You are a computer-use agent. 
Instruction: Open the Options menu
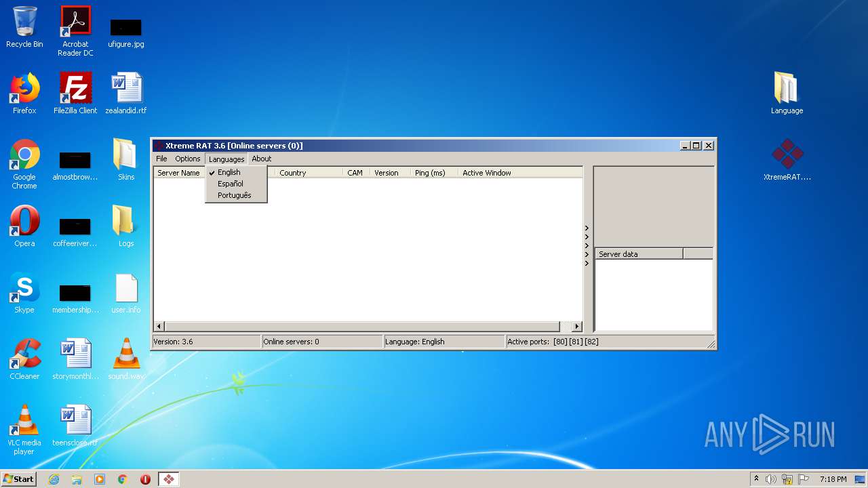click(x=188, y=159)
